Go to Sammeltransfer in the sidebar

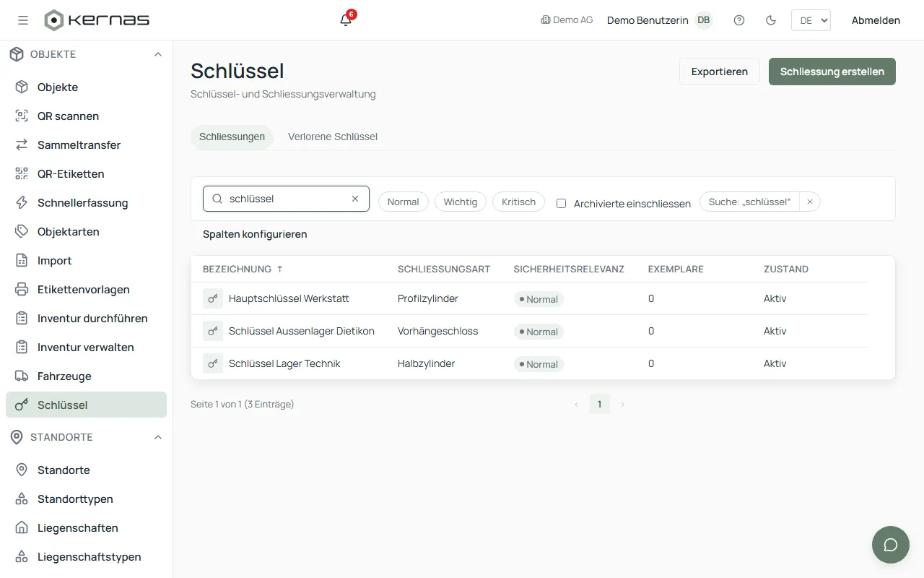(x=86, y=144)
